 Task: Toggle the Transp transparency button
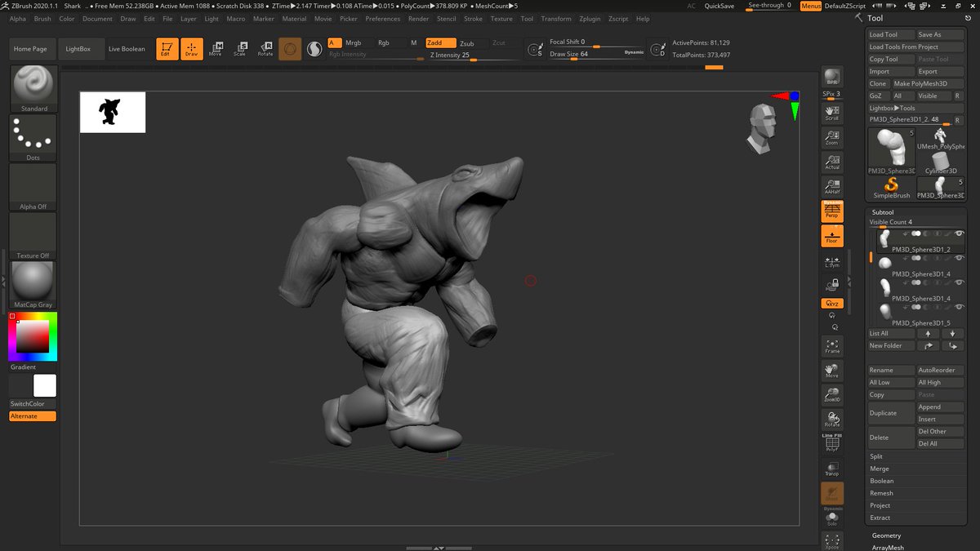(x=832, y=469)
